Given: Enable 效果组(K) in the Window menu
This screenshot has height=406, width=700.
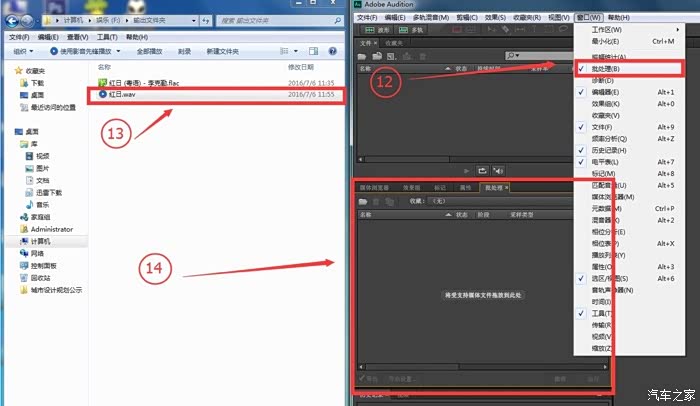Looking at the screenshot, I should coord(629,104).
